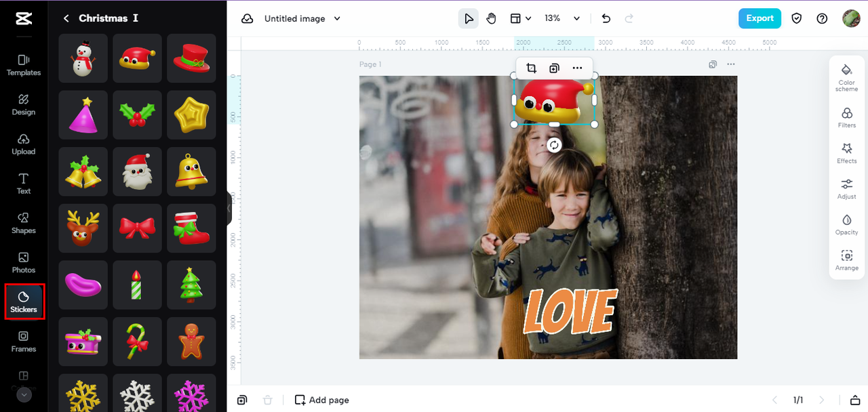Image resolution: width=868 pixels, height=412 pixels.
Task: Add the Santa Claus face sticker
Action: pyautogui.click(x=138, y=171)
